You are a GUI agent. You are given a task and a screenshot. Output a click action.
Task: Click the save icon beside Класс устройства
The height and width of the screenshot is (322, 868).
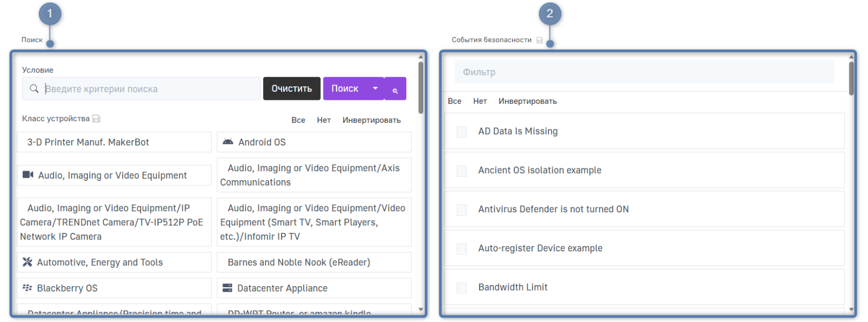tap(96, 119)
